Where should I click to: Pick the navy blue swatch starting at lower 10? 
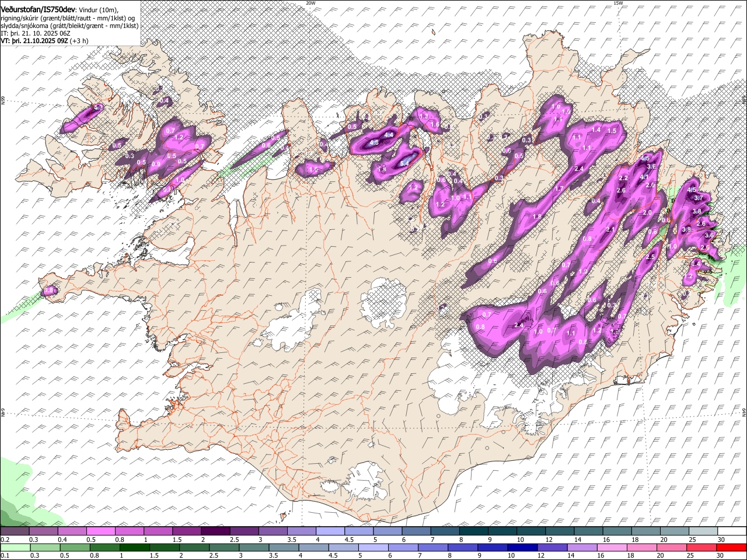coord(522,548)
